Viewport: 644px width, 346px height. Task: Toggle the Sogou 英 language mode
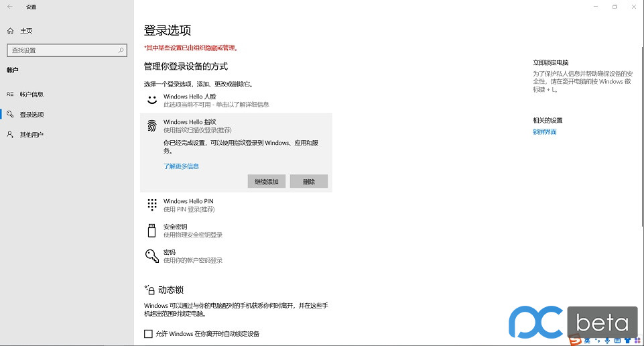tap(587, 341)
